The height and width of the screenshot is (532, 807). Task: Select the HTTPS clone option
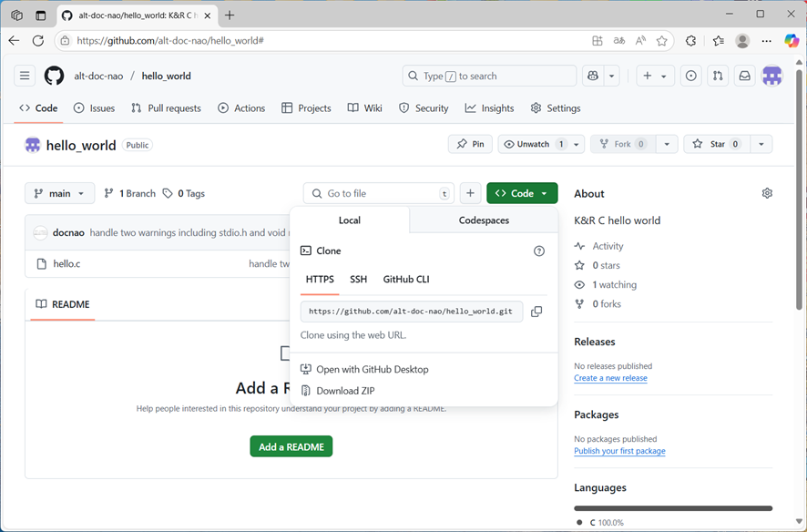tap(320, 280)
